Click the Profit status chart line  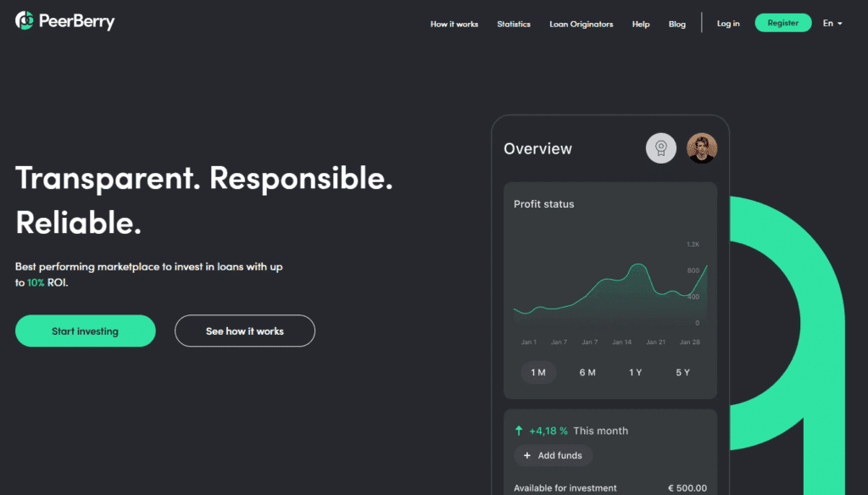pos(604,281)
